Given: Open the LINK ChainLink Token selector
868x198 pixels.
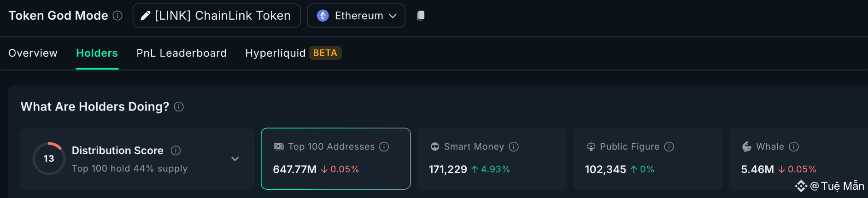Looking at the screenshot, I should (x=217, y=16).
